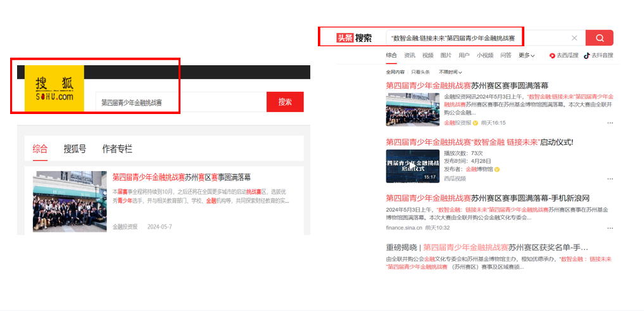The image size is (644, 311).
Task: Select the 作者专栏 tab on Sohu
Action: (x=117, y=149)
